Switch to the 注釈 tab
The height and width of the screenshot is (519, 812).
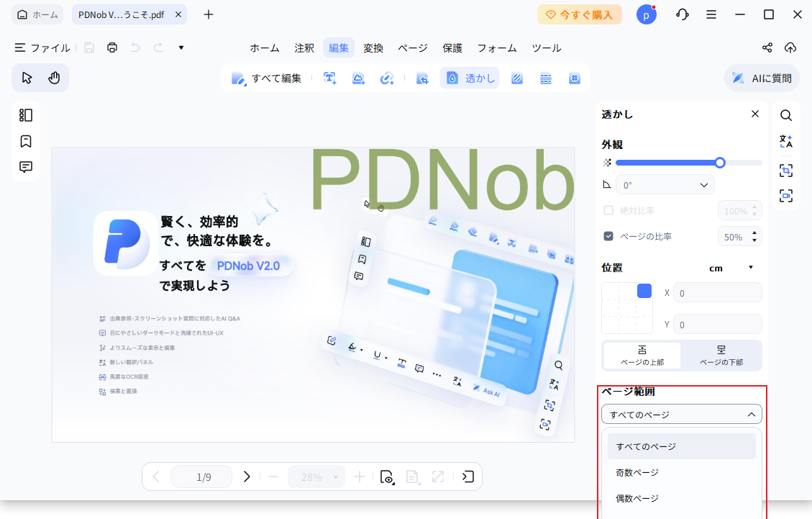tap(304, 48)
